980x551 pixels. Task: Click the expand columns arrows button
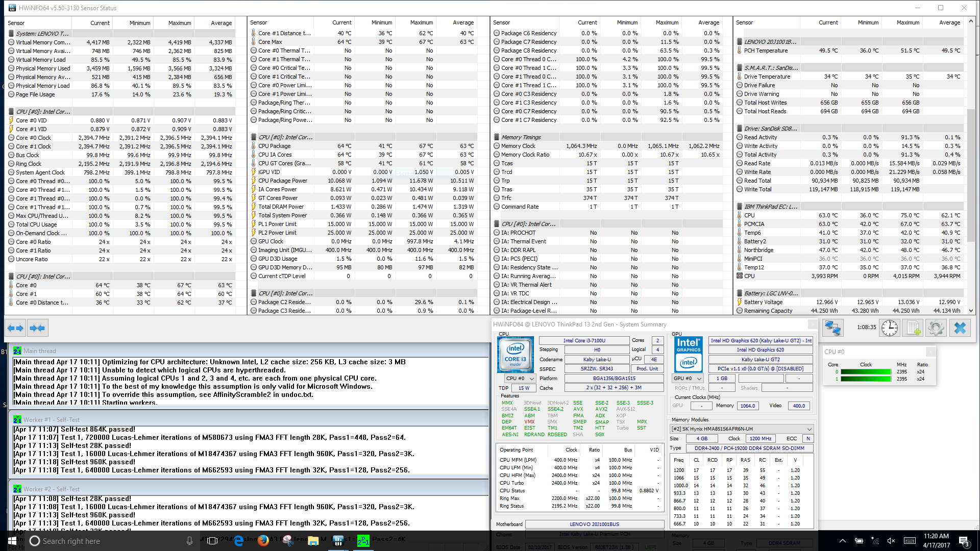click(15, 328)
